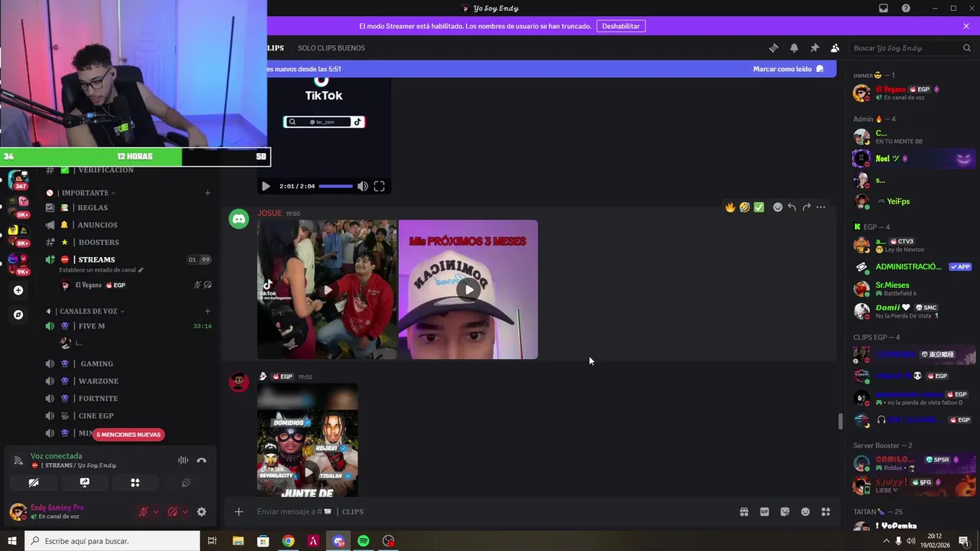Open Spotify from Windows taskbar
This screenshot has width=980, height=551.
click(x=364, y=541)
